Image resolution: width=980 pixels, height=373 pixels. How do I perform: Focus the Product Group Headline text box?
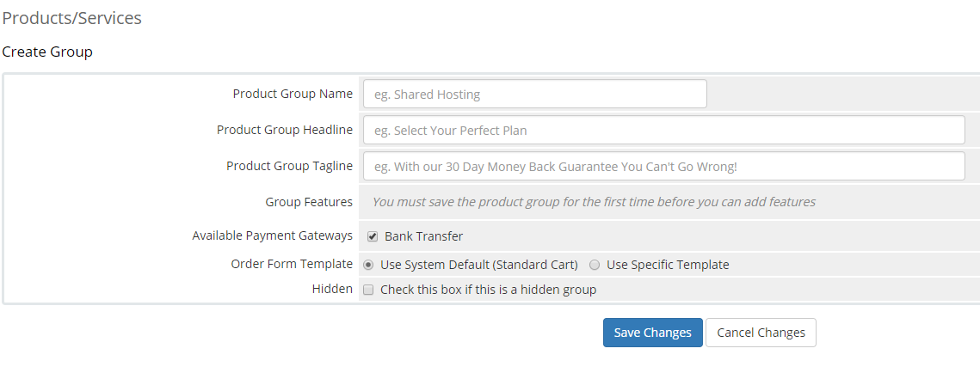coord(663,131)
